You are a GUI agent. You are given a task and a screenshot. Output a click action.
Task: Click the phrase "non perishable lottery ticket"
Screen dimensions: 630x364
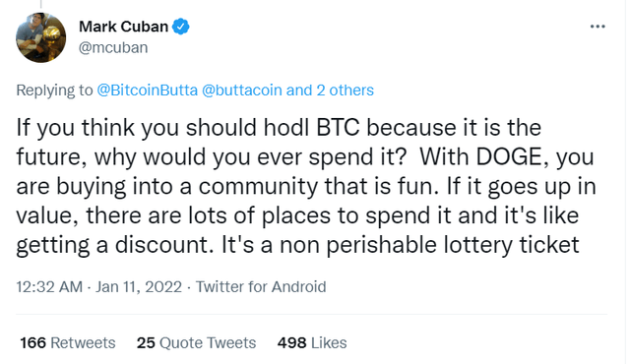429,245
